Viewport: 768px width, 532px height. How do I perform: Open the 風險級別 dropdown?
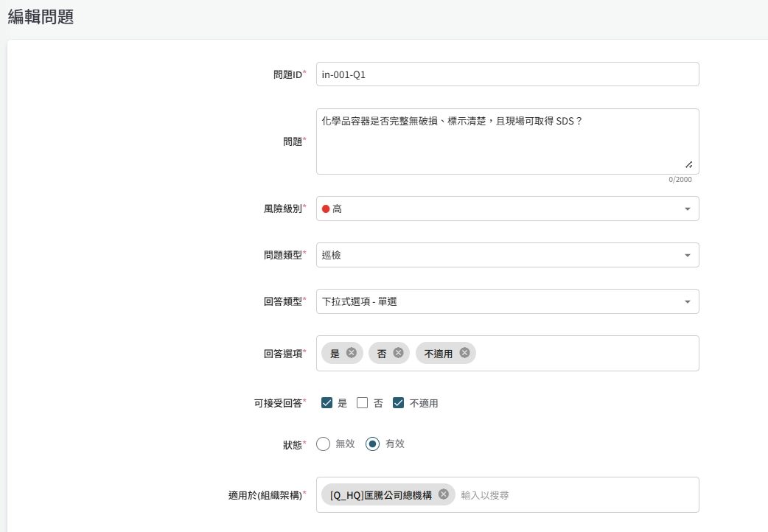507,209
